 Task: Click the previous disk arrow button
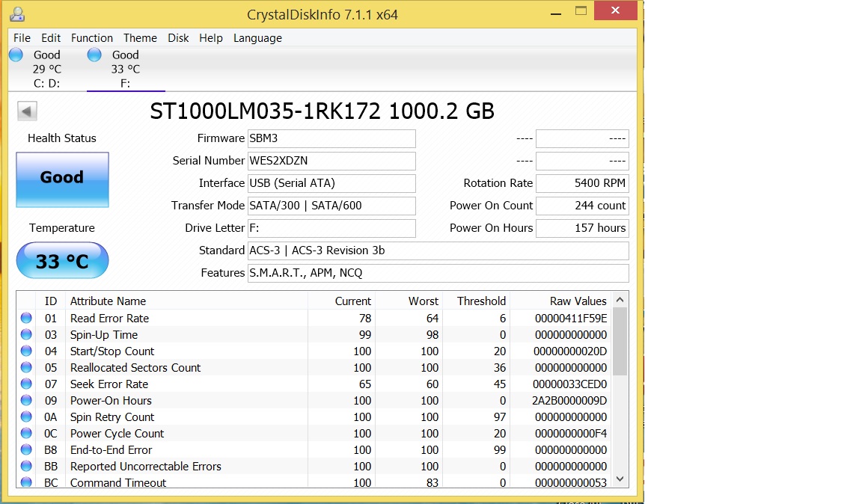click(x=27, y=111)
